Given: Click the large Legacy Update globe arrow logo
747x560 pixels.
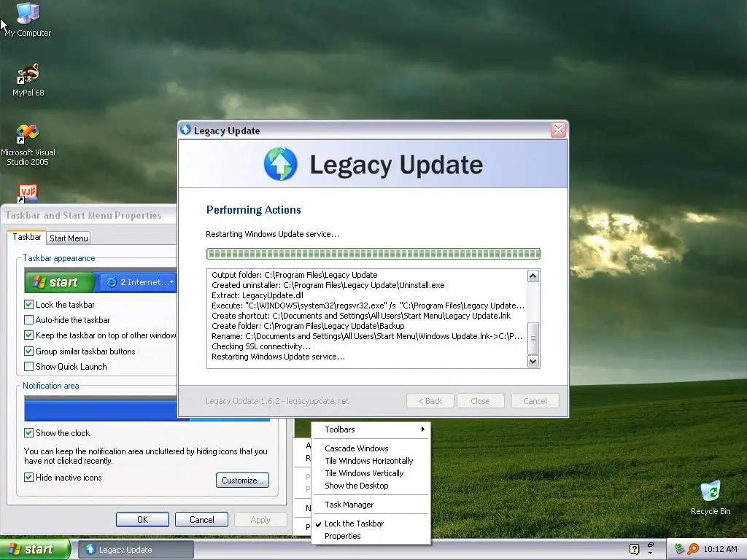Looking at the screenshot, I should pos(281,164).
